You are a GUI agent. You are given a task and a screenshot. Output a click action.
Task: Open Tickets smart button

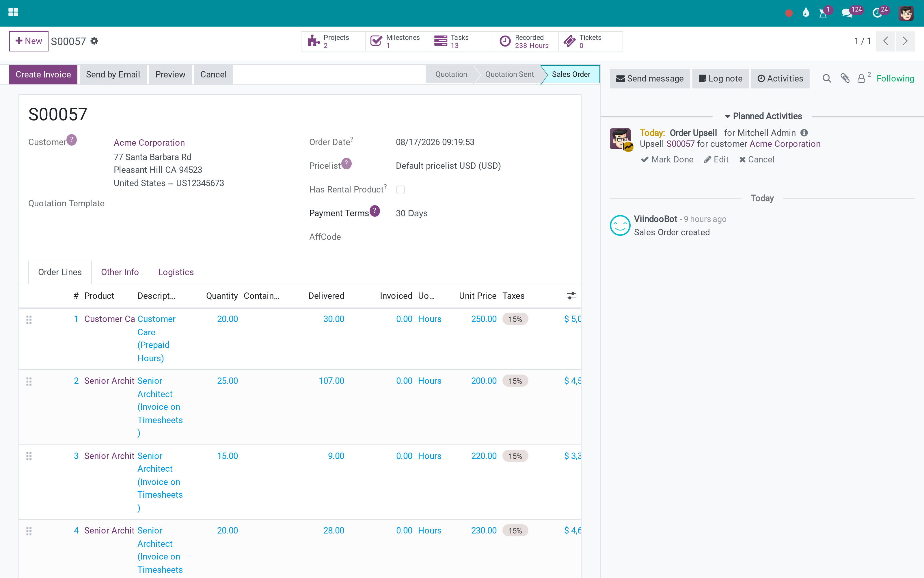click(x=591, y=41)
